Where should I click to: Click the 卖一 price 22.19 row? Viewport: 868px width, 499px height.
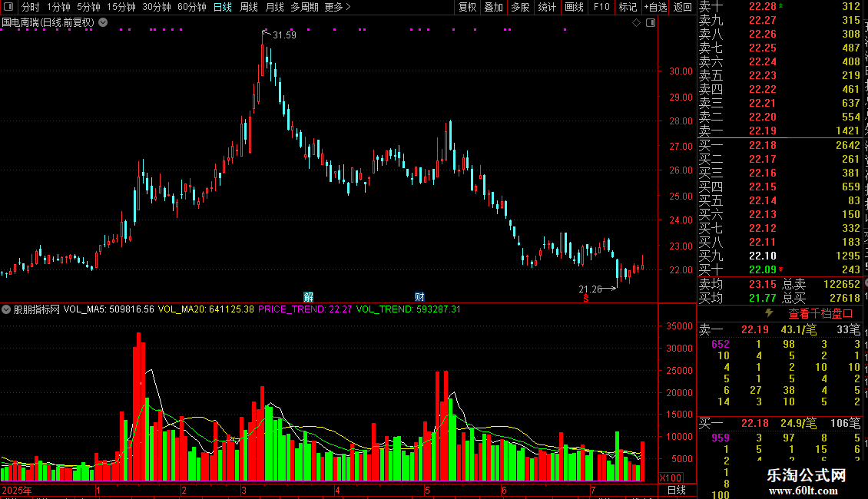tap(779, 131)
